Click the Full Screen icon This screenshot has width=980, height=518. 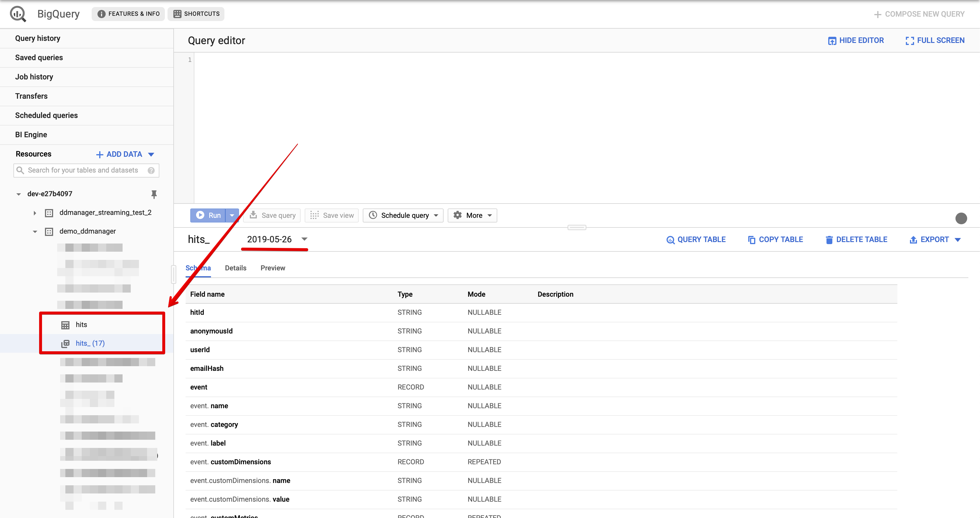pyautogui.click(x=910, y=41)
